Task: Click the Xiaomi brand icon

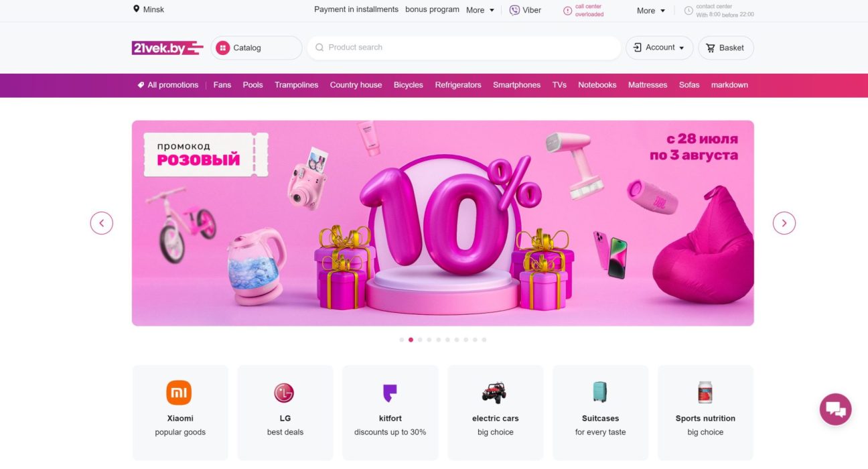Action: (179, 393)
